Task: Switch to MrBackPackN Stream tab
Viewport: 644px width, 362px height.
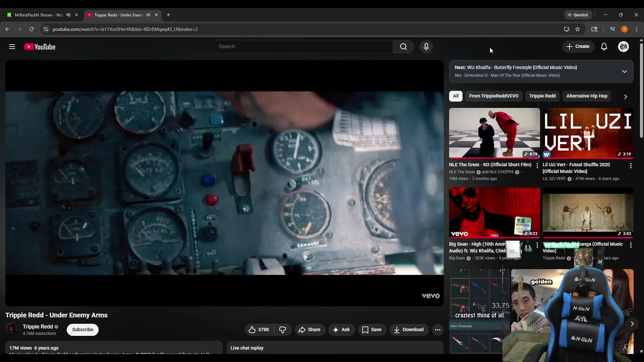Action: tap(39, 15)
